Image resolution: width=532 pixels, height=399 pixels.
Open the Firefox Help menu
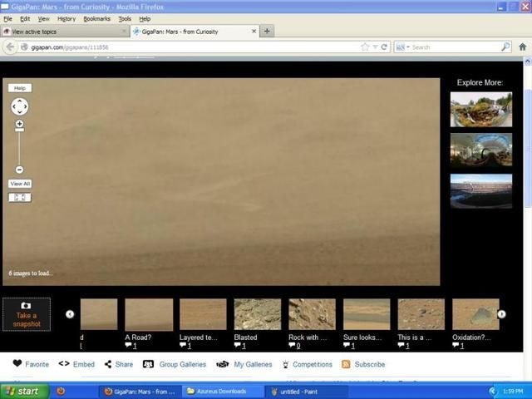tap(145, 19)
